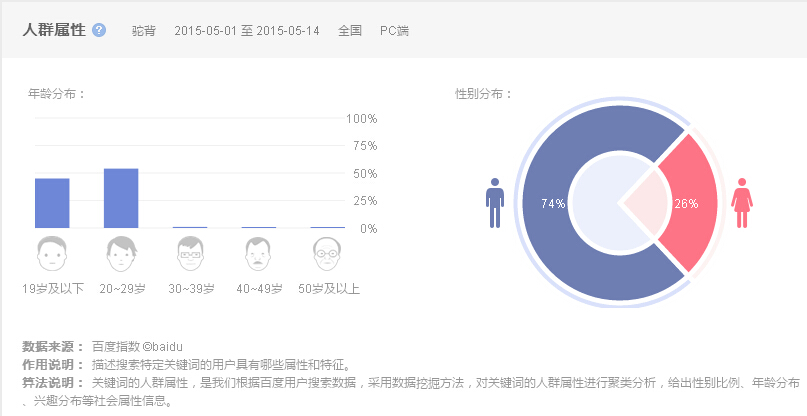Click the 19岁及以下 age face icon
This screenshot has height=416, width=807.
click(x=52, y=254)
